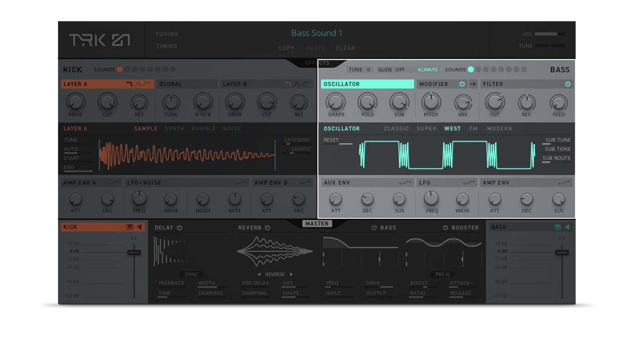Click the Oscillator FOLD knob
Screen dimensions: 634x364
coord(367,102)
